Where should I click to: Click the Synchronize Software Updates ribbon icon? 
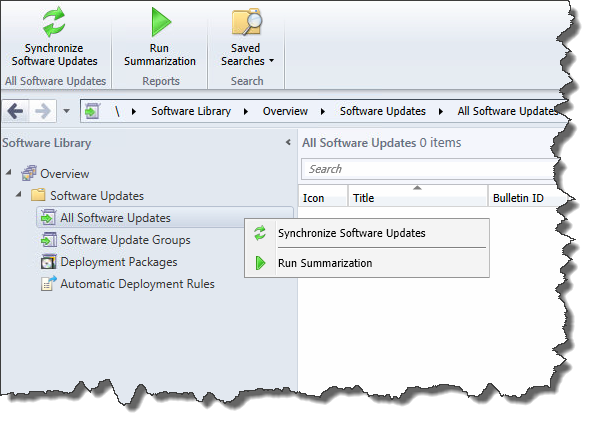click(54, 22)
